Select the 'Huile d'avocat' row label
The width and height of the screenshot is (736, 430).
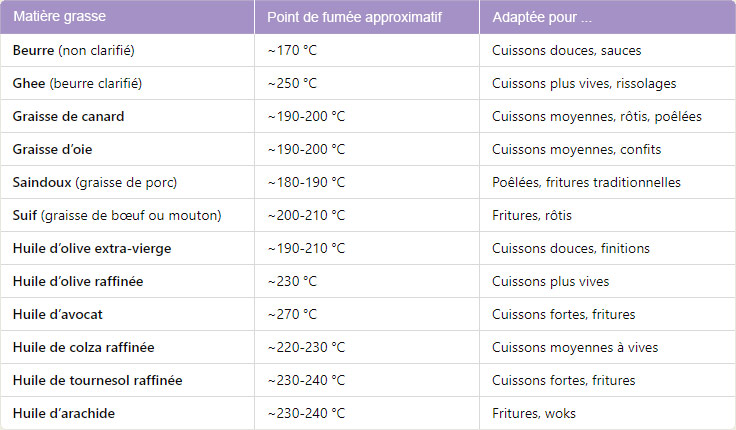click(58, 314)
